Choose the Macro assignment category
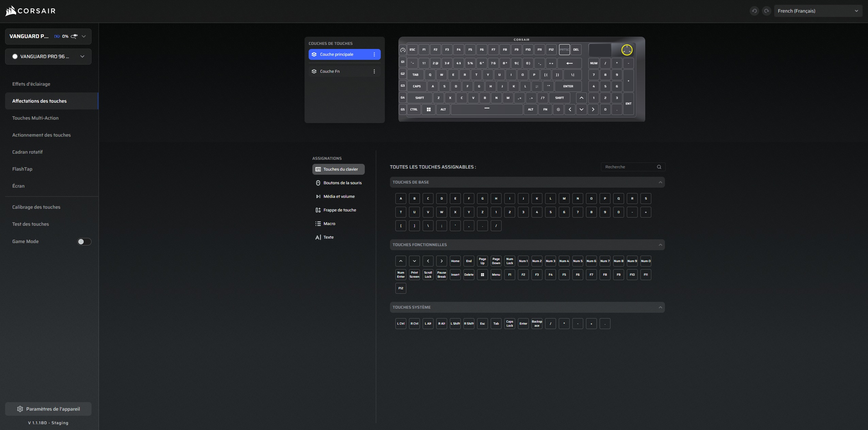The width and height of the screenshot is (868, 430). click(x=329, y=224)
